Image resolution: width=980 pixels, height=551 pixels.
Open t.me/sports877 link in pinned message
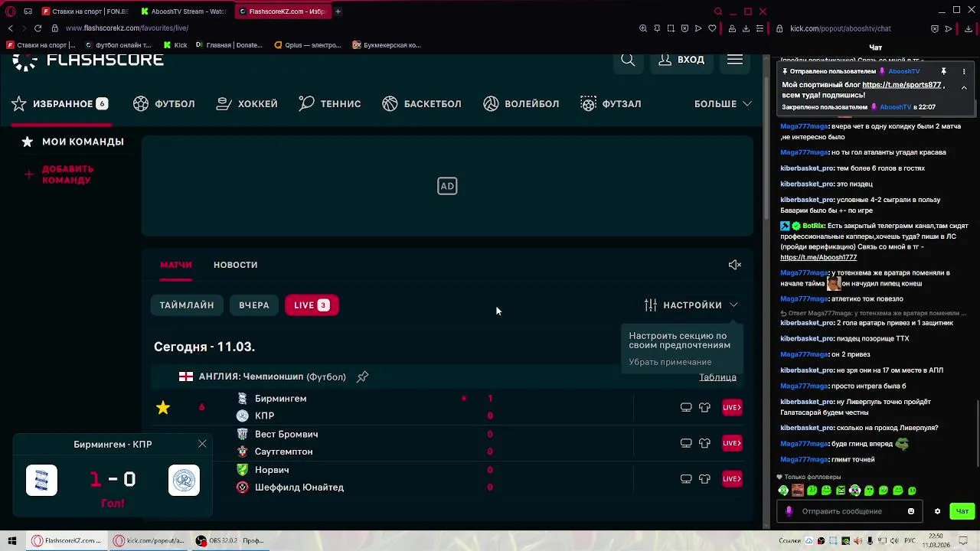click(x=902, y=85)
